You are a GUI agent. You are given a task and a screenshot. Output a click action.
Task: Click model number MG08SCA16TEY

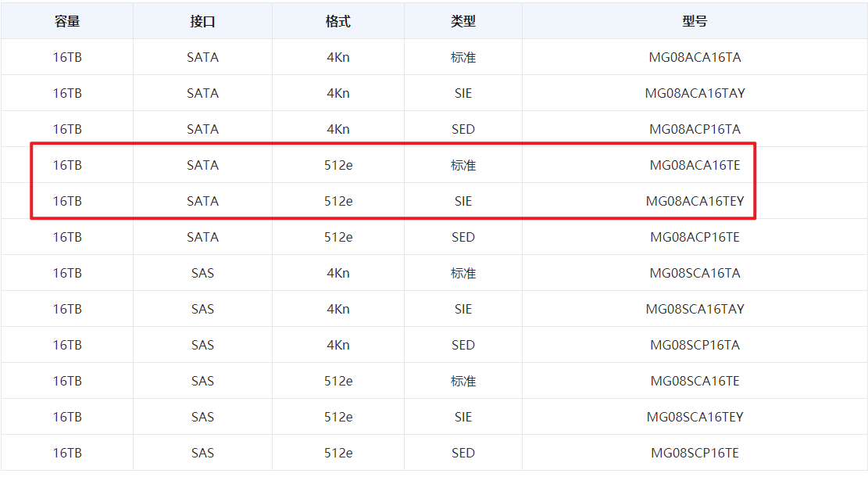tap(695, 417)
